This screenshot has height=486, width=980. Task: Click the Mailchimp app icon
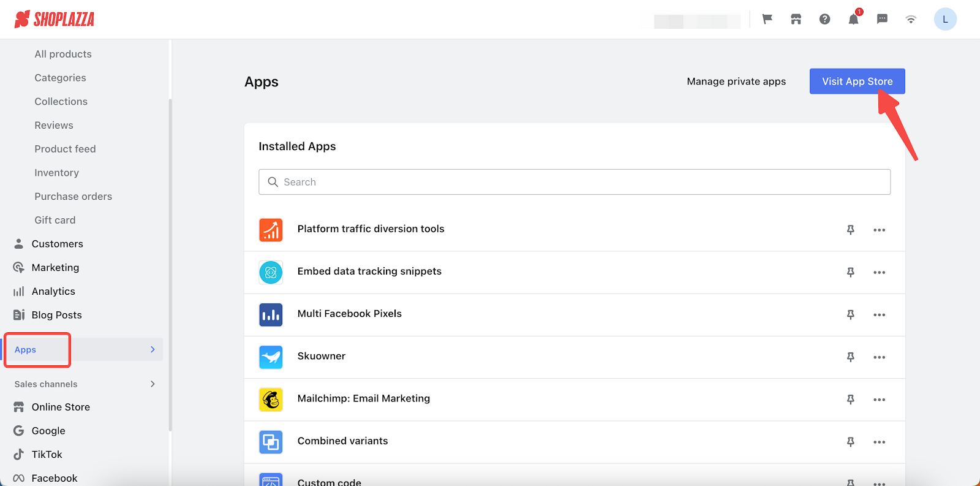(271, 400)
